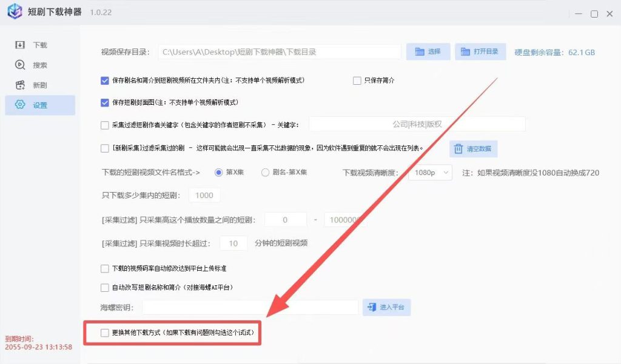Enable the 只保存简介 checkbox
This screenshot has height=364, width=621.
point(357,81)
